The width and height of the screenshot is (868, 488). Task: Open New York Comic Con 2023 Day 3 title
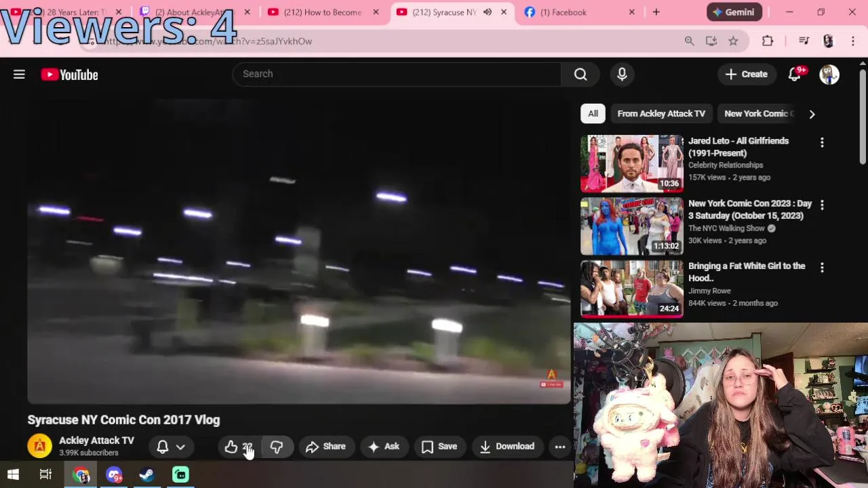750,209
